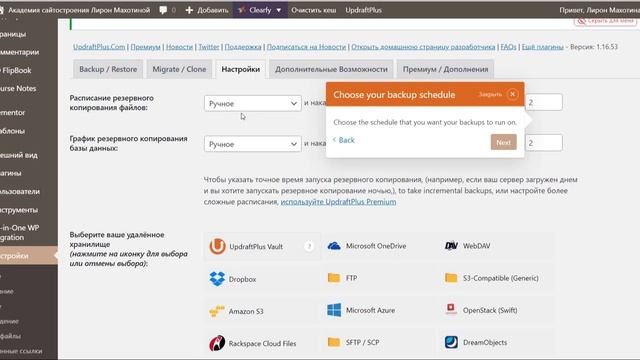The height and width of the screenshot is (360, 640).
Task: Click Очистить кеш in admin bar
Action: pos(313,10)
